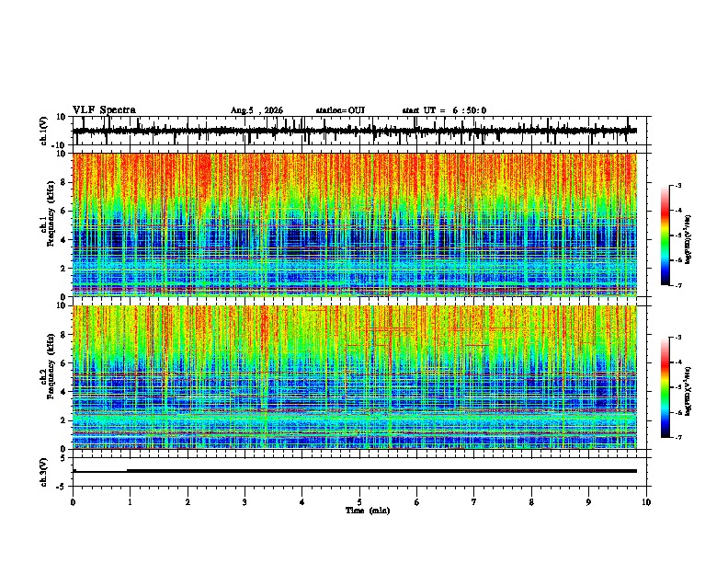
Task: Click the "1" tick on the Time axis
Action: pyautogui.click(x=130, y=502)
